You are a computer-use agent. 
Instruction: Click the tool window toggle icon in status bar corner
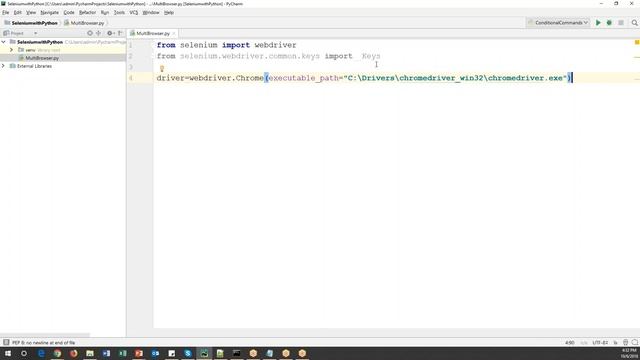6,342
